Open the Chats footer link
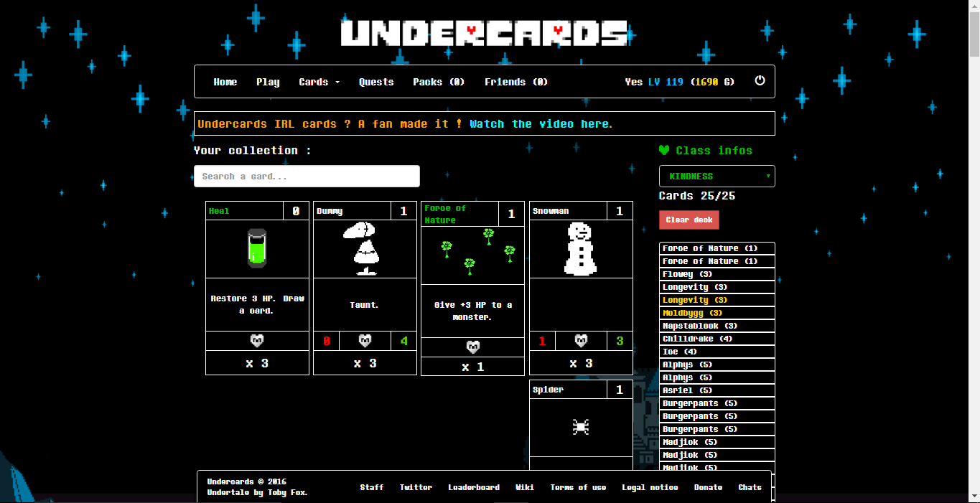Image resolution: width=980 pixels, height=503 pixels. point(750,487)
